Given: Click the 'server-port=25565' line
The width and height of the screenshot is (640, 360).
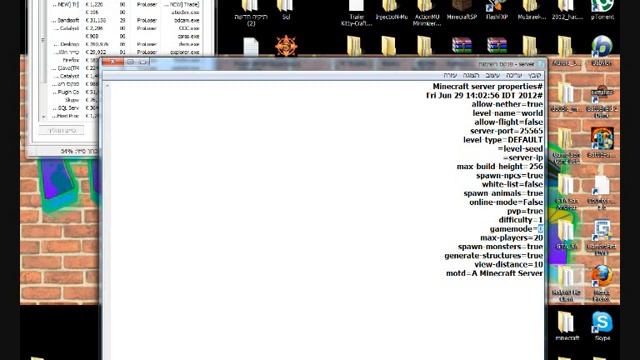Looking at the screenshot, I should 507,131.
